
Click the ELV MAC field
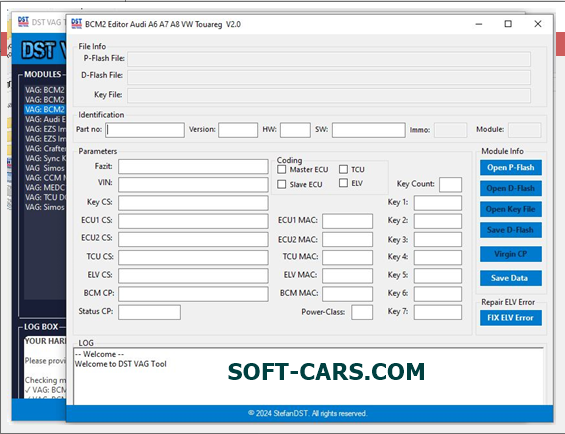pos(347,275)
